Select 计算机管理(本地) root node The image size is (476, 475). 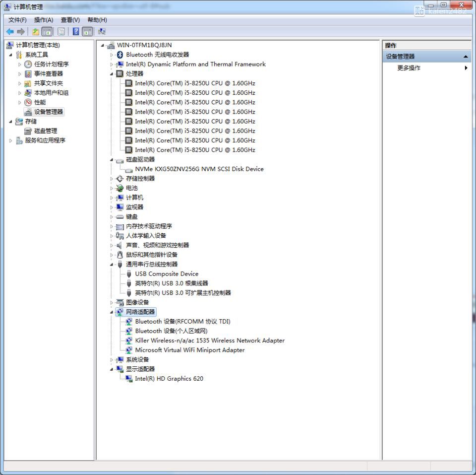click(38, 45)
